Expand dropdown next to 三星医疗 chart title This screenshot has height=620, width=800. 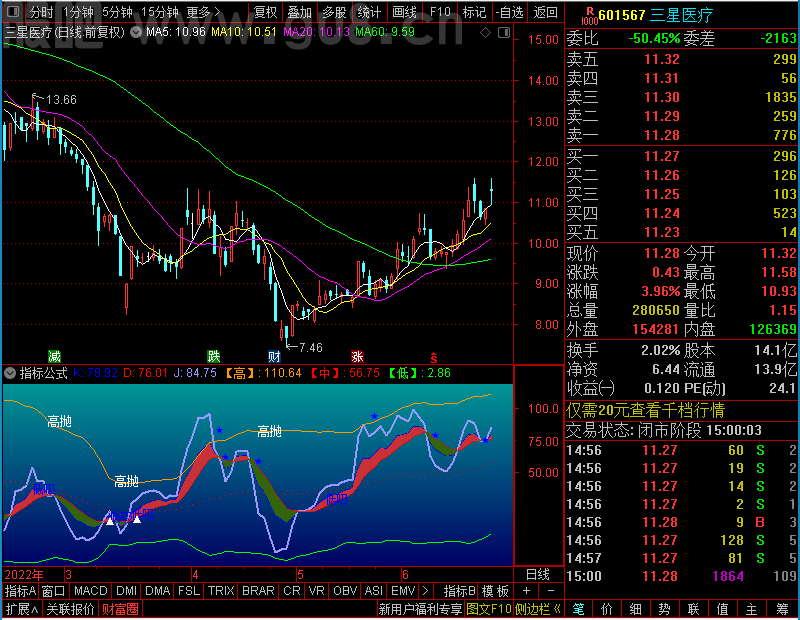pos(136,33)
